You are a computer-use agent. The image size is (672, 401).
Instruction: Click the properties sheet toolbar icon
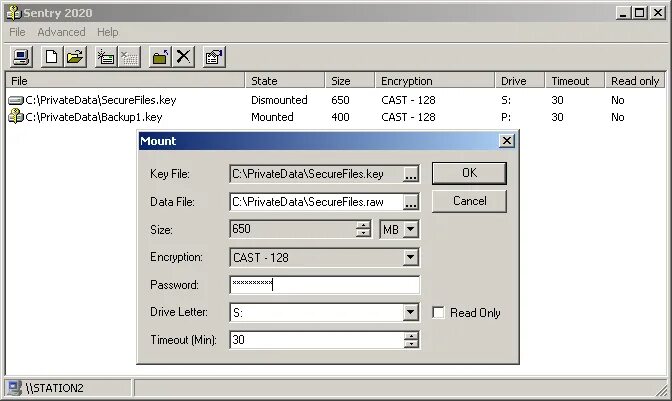tap(214, 57)
